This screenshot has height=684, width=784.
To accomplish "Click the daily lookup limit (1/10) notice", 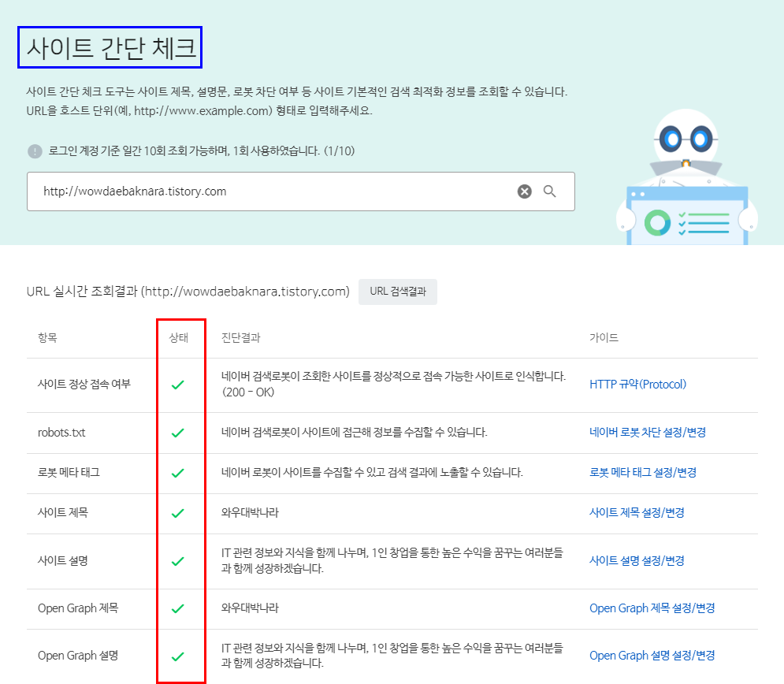I will (x=202, y=151).
